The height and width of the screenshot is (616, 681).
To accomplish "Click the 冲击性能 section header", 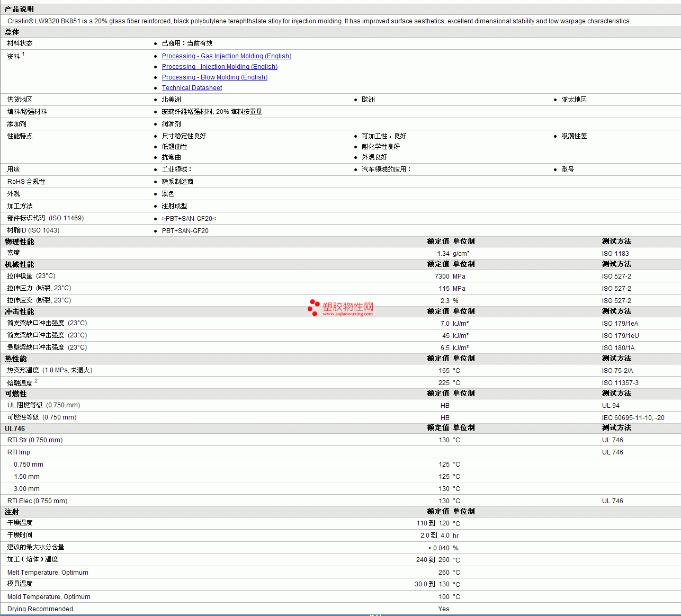I will click(x=20, y=312).
